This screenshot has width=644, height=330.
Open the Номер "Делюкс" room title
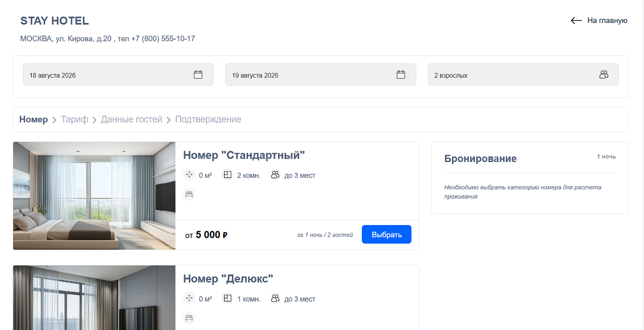point(228,279)
